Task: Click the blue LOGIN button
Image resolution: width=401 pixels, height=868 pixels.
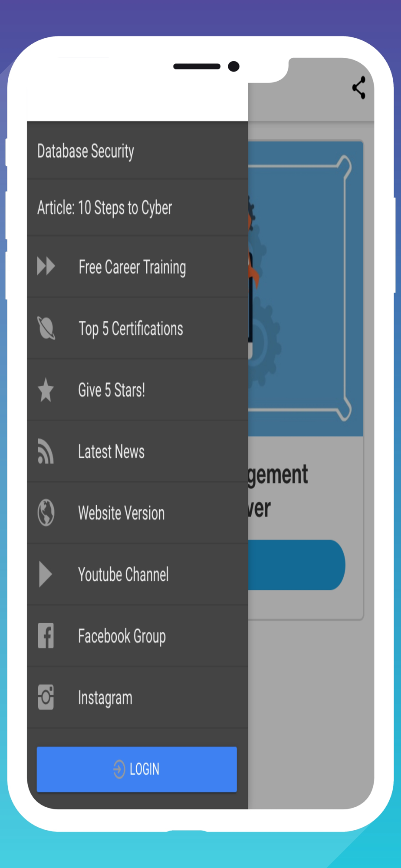Action: click(x=137, y=769)
